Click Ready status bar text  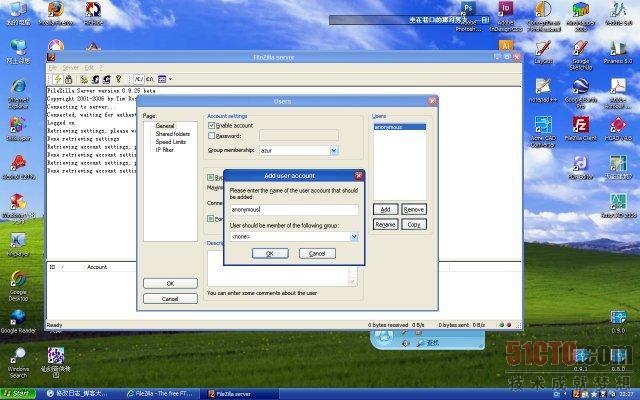point(55,325)
